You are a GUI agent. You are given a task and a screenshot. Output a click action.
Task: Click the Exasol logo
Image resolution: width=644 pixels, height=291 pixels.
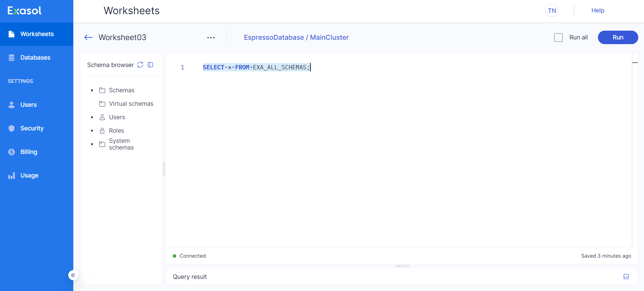tap(25, 11)
